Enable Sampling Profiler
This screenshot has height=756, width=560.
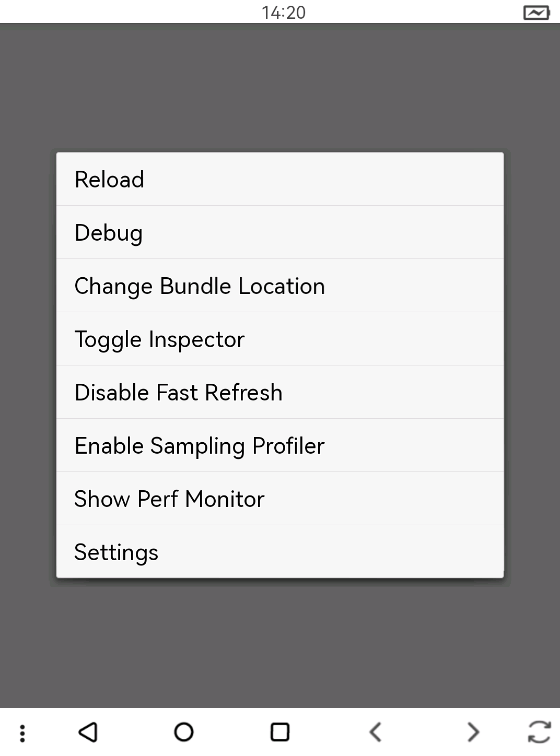[x=280, y=446]
